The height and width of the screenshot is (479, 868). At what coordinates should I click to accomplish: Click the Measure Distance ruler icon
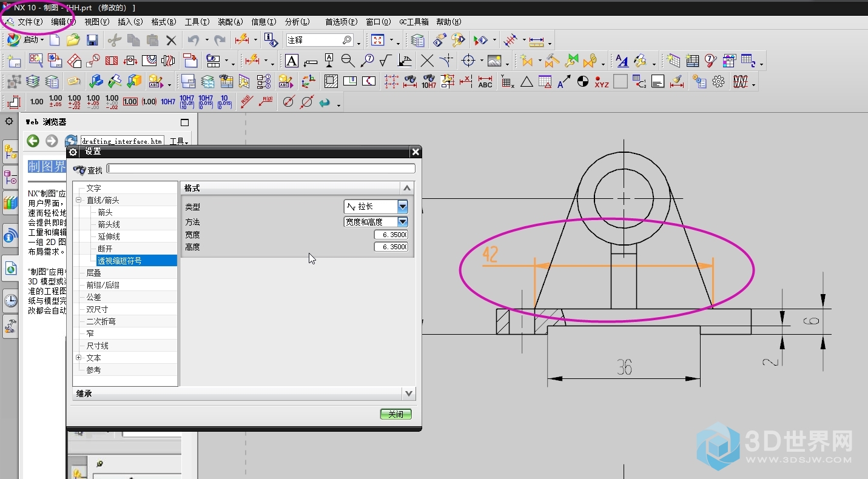click(x=536, y=41)
